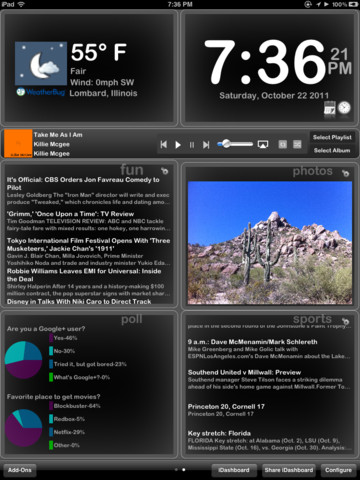Open Select Playlist

(x=332, y=137)
